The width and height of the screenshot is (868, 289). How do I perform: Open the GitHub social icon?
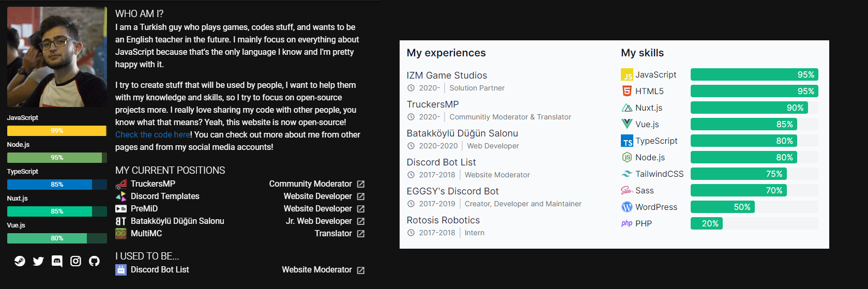(94, 261)
